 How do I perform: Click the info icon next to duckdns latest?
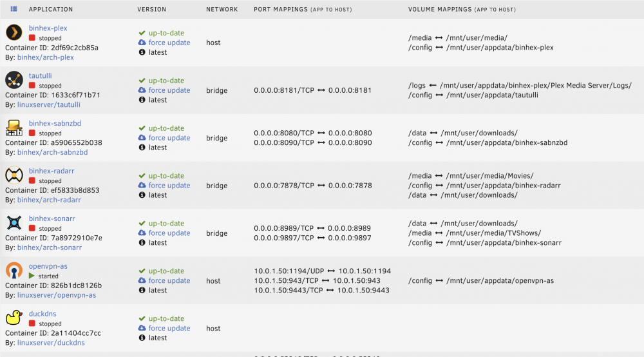(142, 338)
